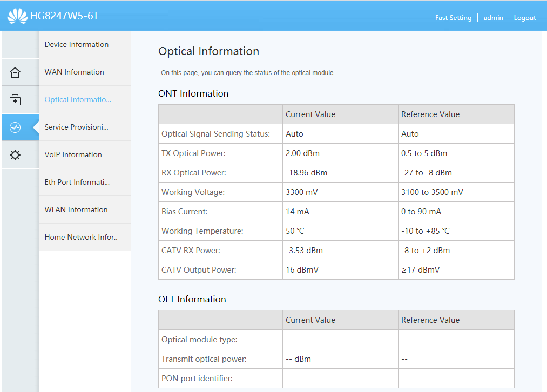Click the reference value 0 to 90 mA
Viewport: 547px width, 392px height.
421,212
